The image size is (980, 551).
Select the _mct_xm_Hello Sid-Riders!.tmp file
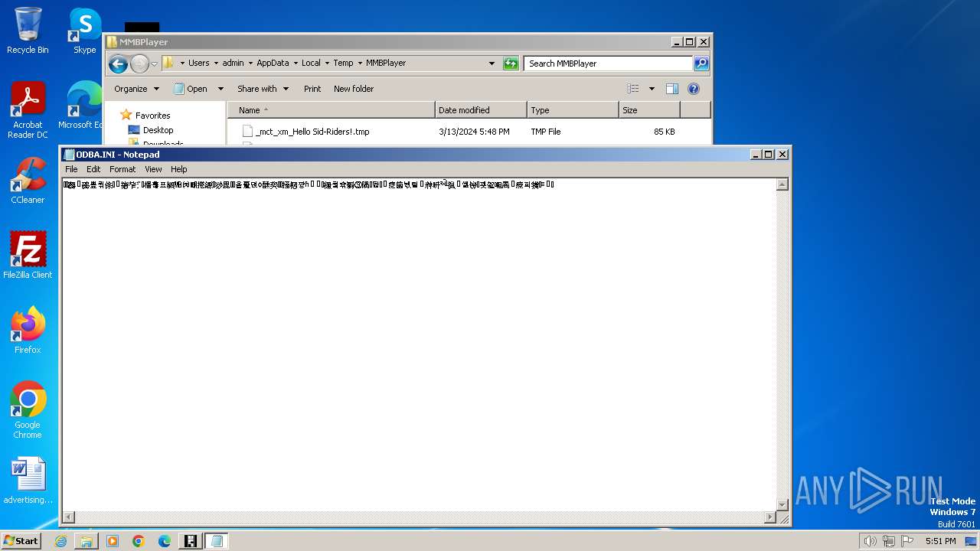tap(312, 132)
